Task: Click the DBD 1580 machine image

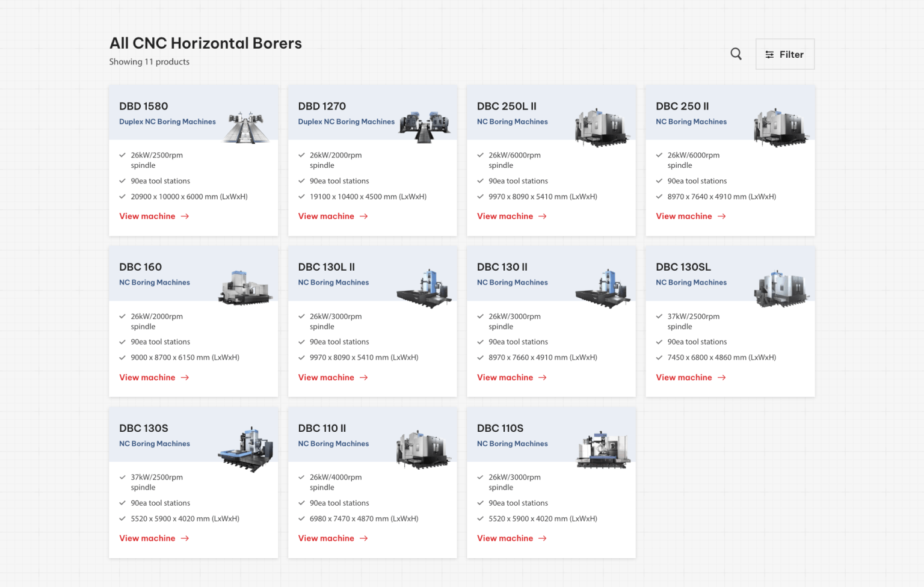Action: coord(246,127)
